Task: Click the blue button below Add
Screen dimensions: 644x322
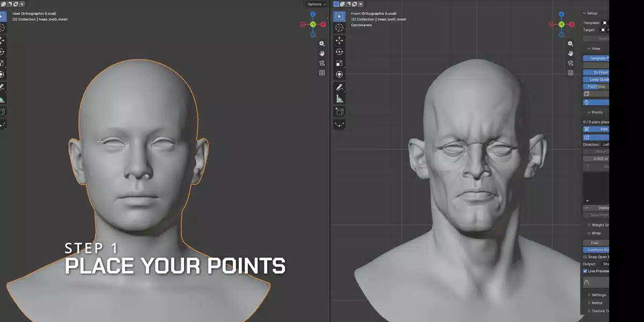Action: pyautogui.click(x=596, y=137)
